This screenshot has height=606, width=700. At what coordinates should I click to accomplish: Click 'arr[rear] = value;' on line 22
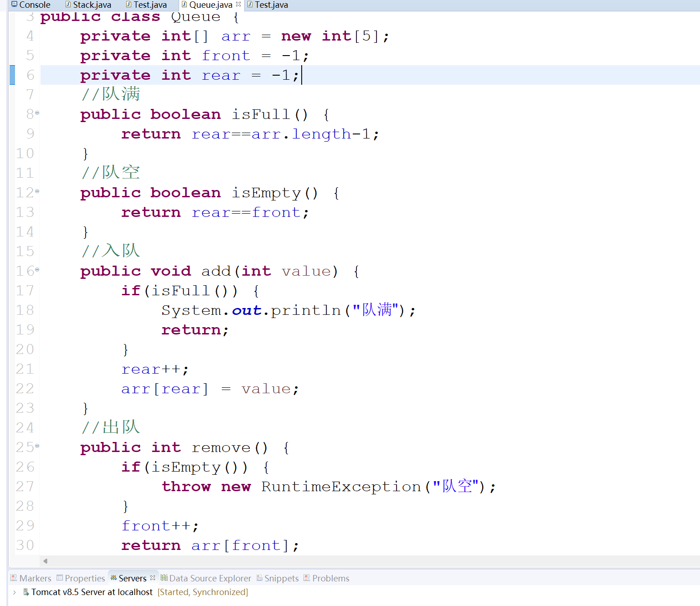click(210, 389)
